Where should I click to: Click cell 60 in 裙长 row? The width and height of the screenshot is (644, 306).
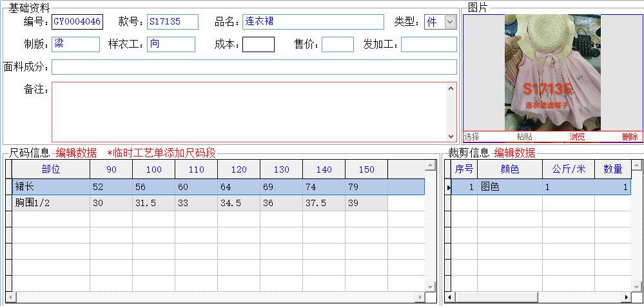[x=197, y=187]
